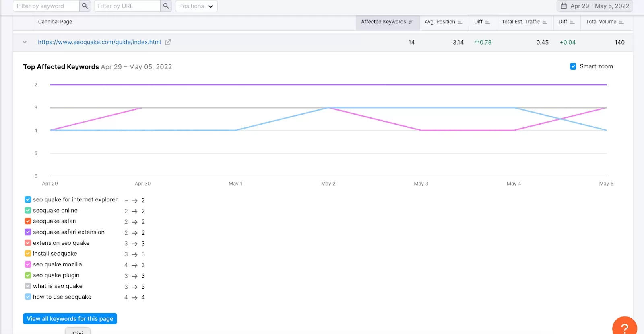This screenshot has width=644, height=334.
Task: Open external link icon beside seoquake URL
Action: pyautogui.click(x=168, y=42)
